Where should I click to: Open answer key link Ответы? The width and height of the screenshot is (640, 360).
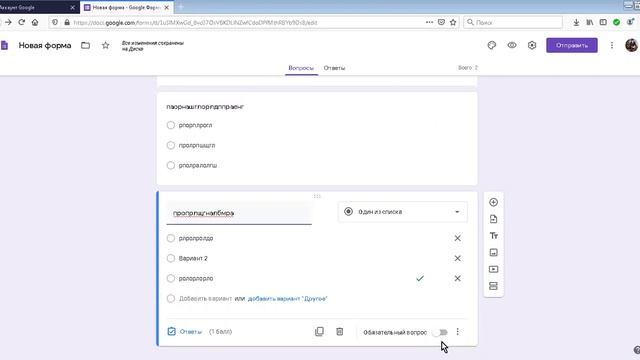[x=185, y=332]
